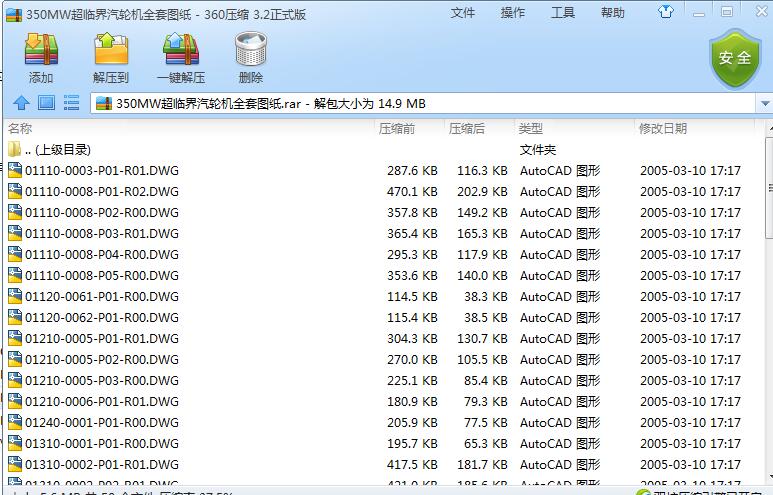This screenshot has height=495, width=773.
Task: Open the 工具 menu
Action: (x=563, y=13)
